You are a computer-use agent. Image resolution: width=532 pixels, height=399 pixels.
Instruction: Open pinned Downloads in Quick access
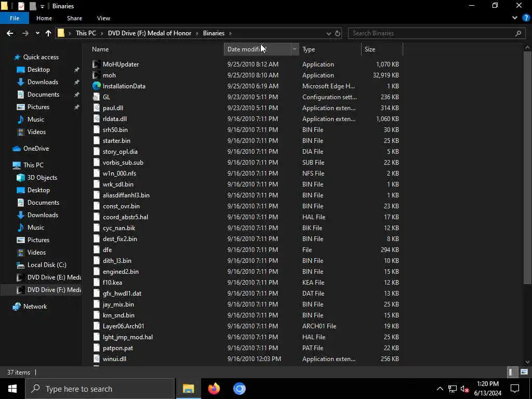point(43,82)
